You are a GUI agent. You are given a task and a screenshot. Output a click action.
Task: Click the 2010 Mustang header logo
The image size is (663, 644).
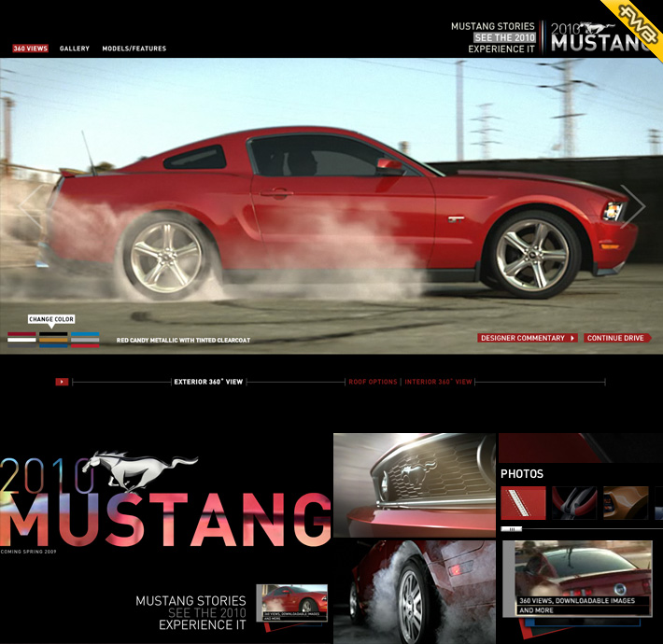(600, 37)
